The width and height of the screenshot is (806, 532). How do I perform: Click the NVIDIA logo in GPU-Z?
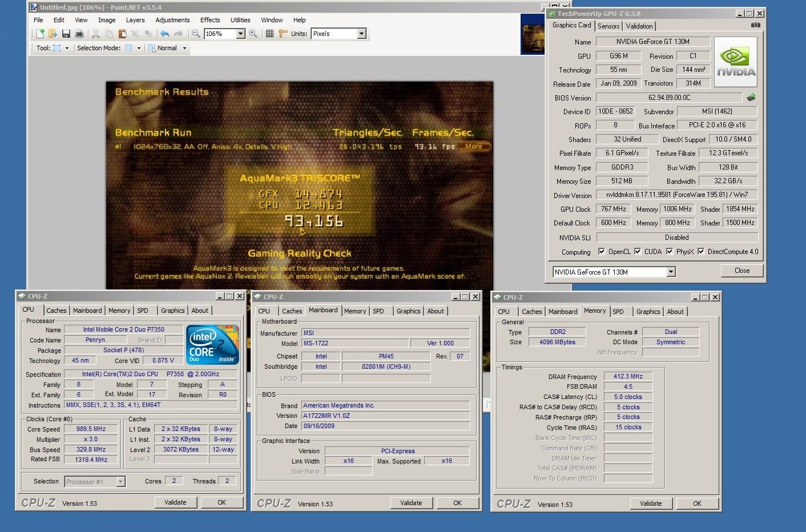coord(736,62)
